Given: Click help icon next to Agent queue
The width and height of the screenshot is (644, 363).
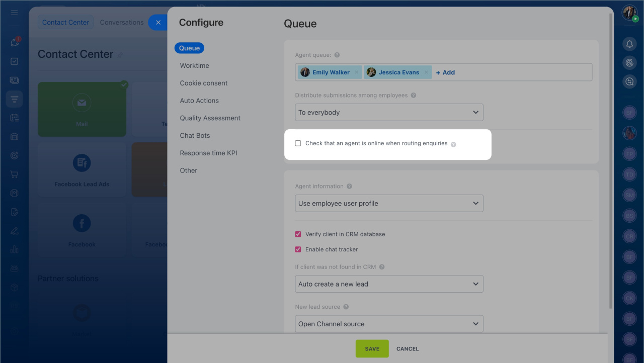Looking at the screenshot, I should pyautogui.click(x=337, y=55).
